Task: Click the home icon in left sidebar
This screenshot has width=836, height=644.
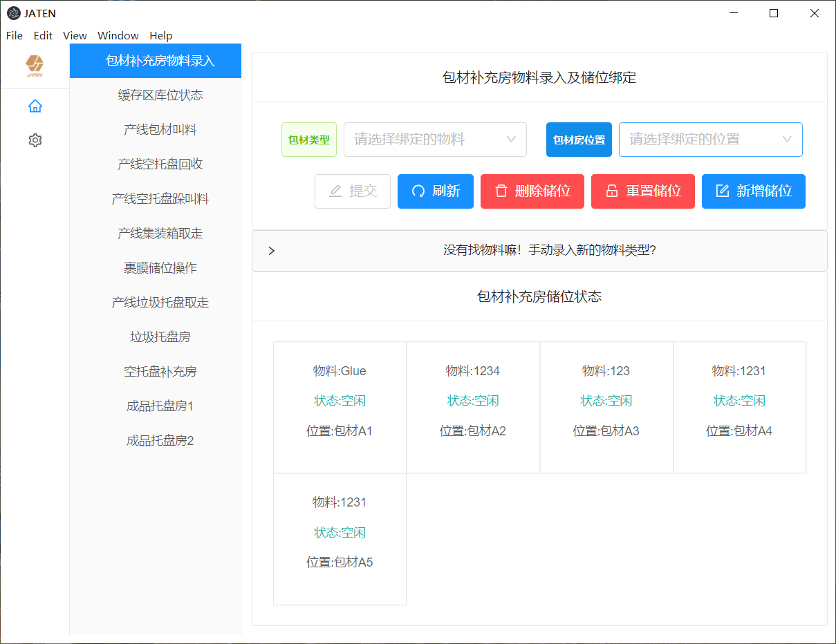Action: pyautogui.click(x=35, y=106)
